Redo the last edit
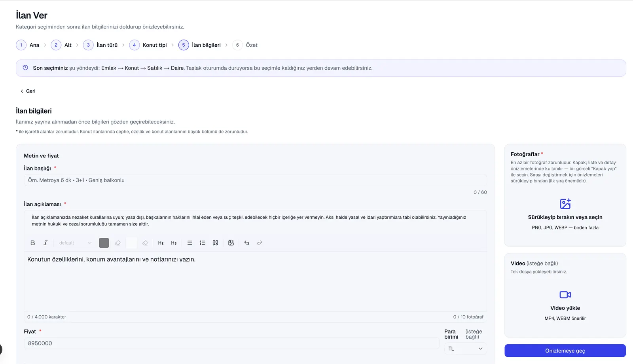The height and width of the screenshot is (364, 633). [x=260, y=243]
